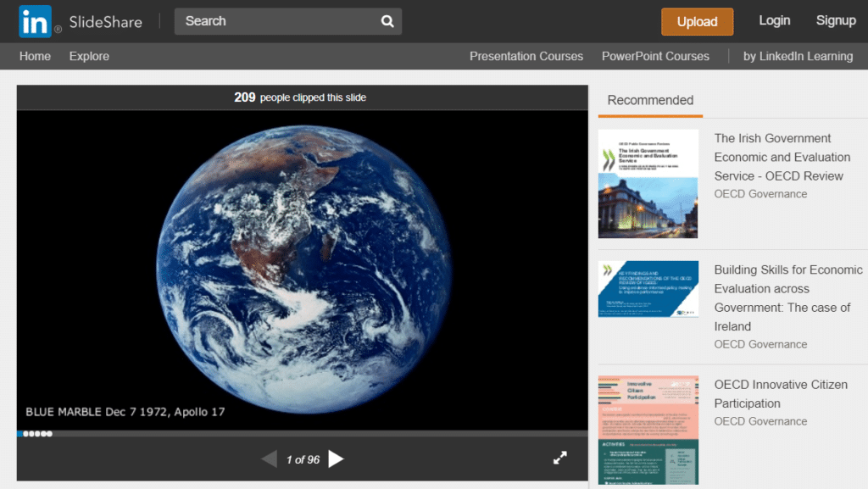Click the 209 people clipped text

(300, 97)
